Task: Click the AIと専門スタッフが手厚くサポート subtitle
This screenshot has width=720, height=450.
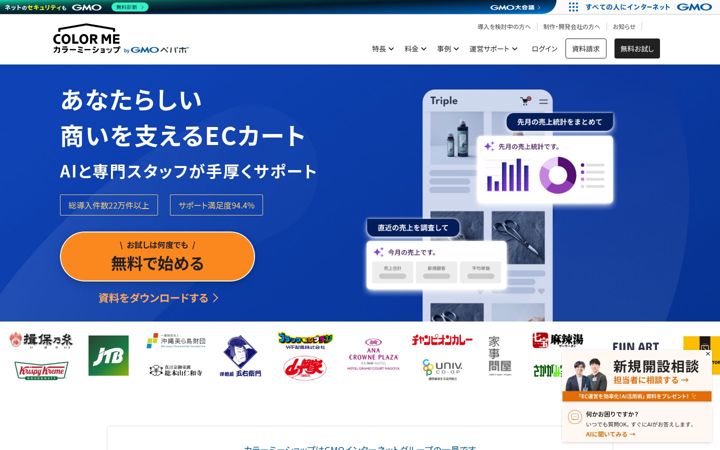Action: coord(188,171)
